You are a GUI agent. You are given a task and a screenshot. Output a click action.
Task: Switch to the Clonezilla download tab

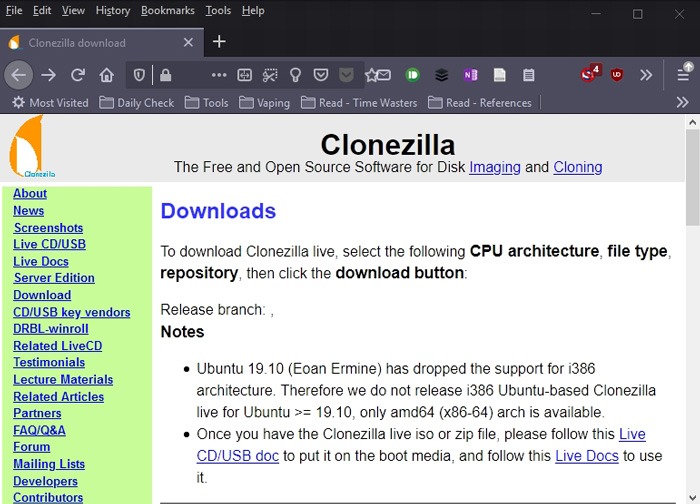[90, 43]
